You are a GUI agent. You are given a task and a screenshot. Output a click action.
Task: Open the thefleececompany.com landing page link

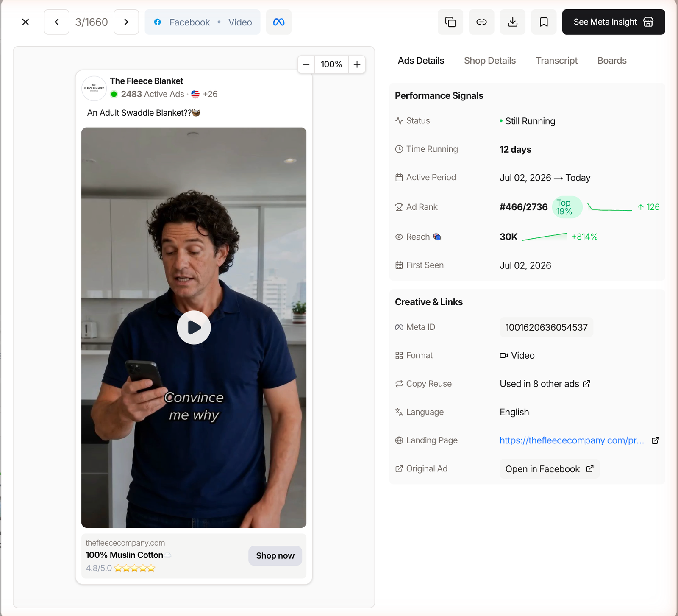[x=572, y=440]
